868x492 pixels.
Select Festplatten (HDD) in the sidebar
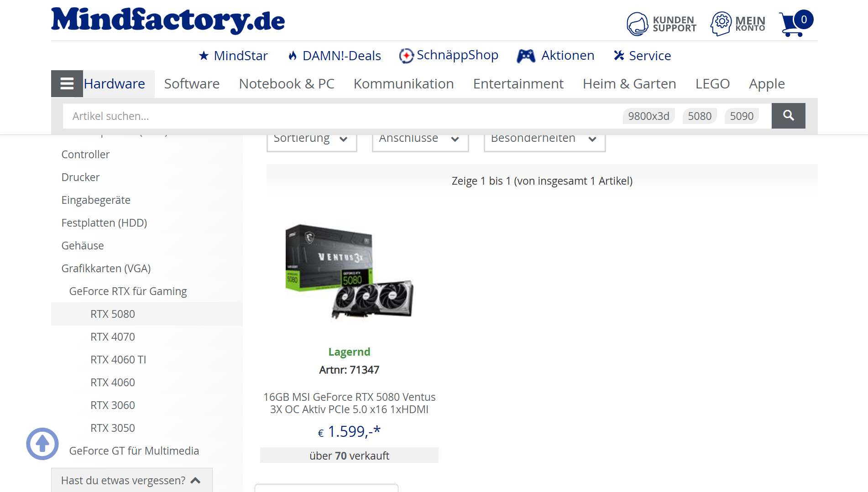(104, 223)
